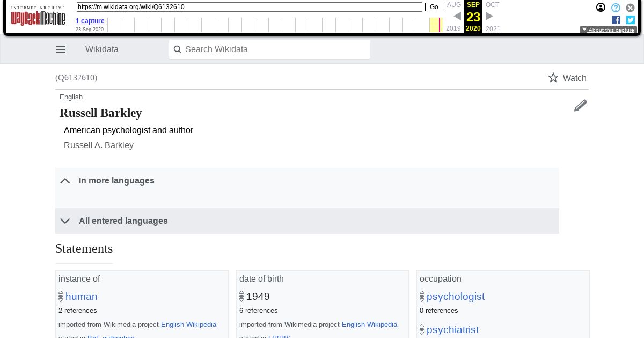Image resolution: width=644 pixels, height=338 pixels.
Task: Open the human item link
Action: [82, 297]
